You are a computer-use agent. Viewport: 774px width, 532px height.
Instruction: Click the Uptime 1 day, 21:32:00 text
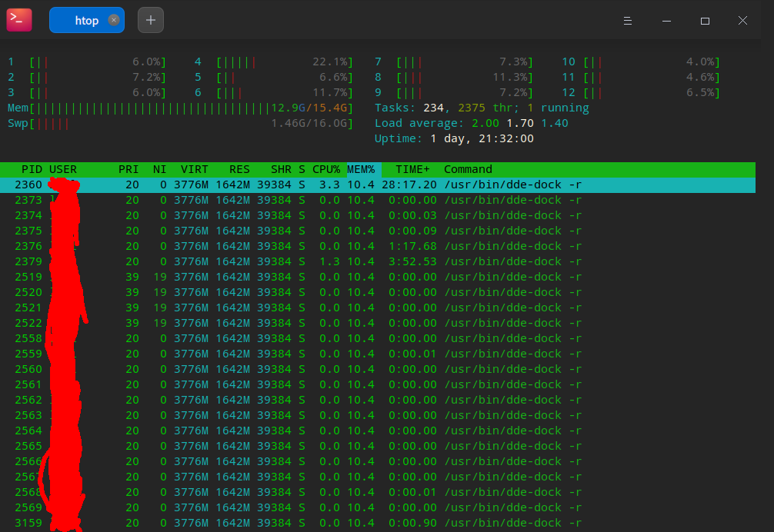click(454, 138)
